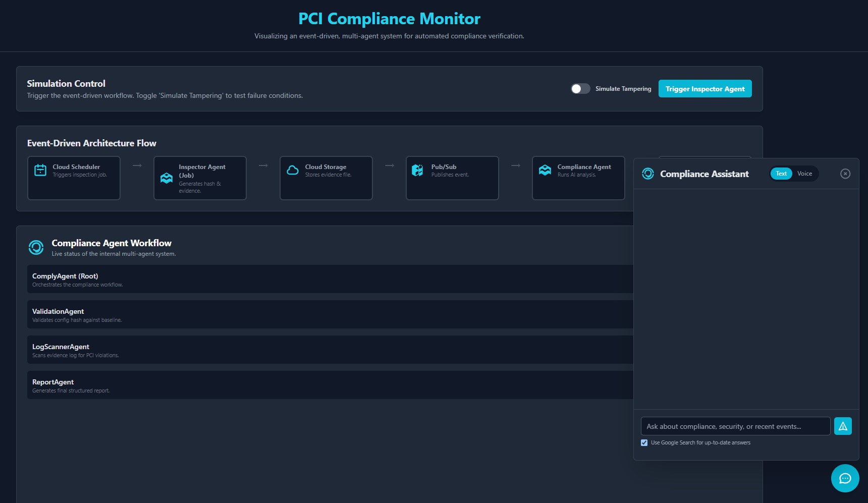The image size is (868, 503).
Task: Send message with the paper-plane icon
Action: click(x=843, y=426)
